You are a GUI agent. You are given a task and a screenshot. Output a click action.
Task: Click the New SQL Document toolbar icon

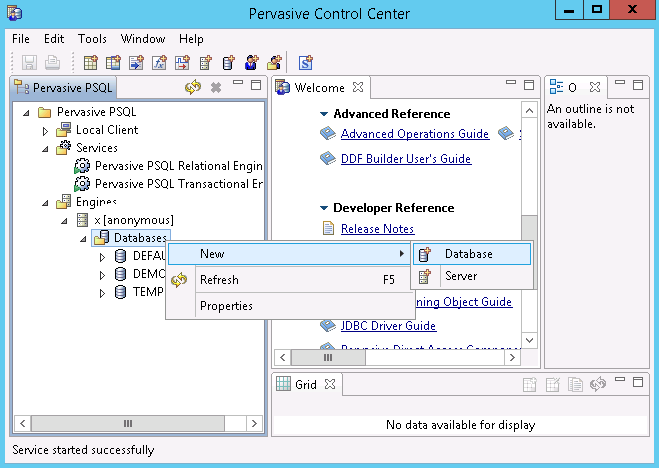306,63
